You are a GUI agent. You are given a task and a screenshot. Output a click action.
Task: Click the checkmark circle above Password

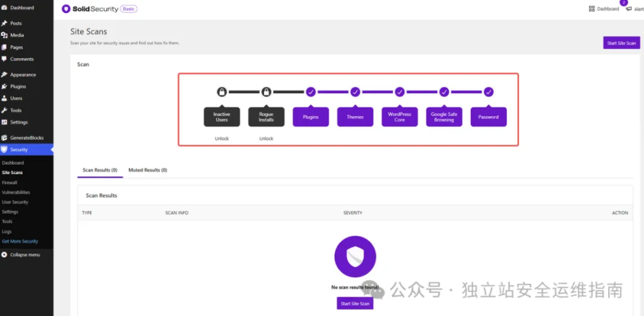point(488,92)
